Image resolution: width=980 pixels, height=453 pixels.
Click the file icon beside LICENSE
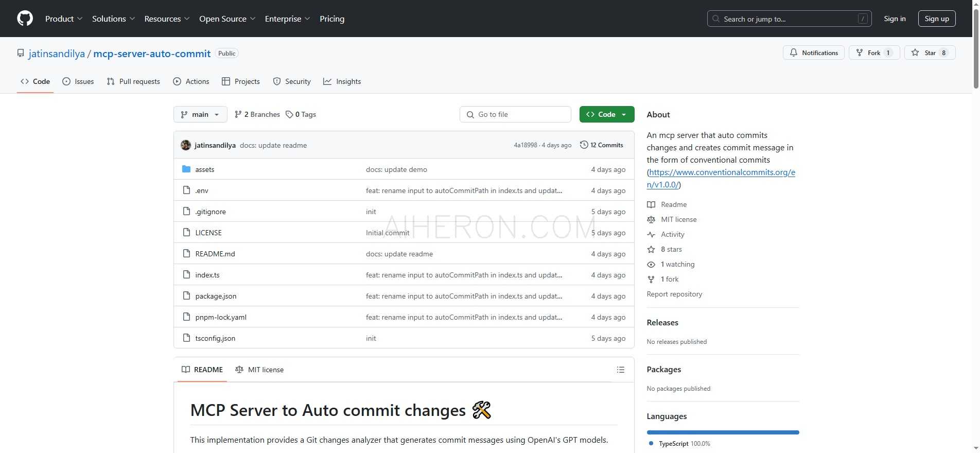[x=186, y=232]
